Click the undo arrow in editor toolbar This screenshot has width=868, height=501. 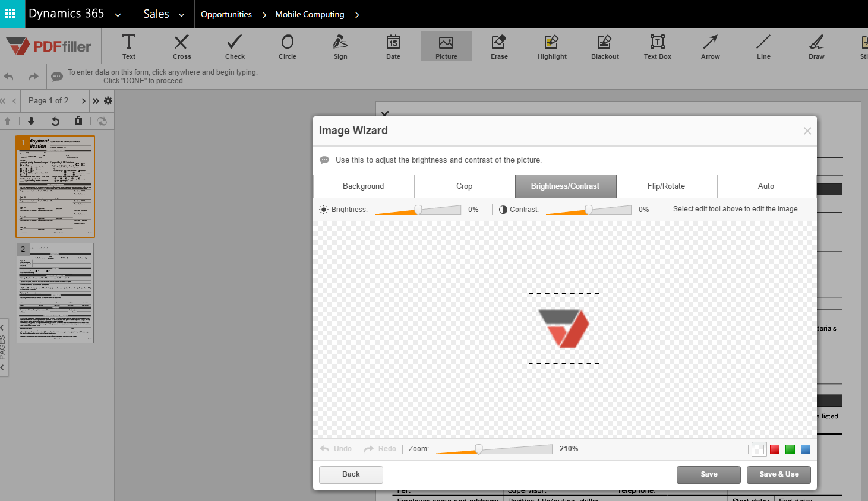click(9, 77)
